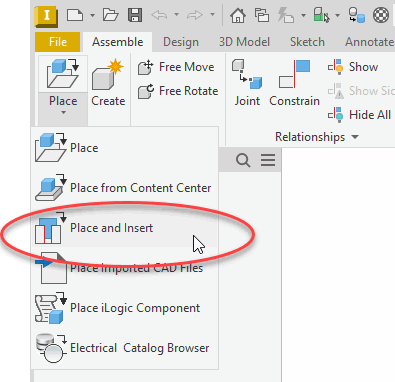395x382 pixels.
Task: Select the Free Rotate tool
Action: click(178, 91)
